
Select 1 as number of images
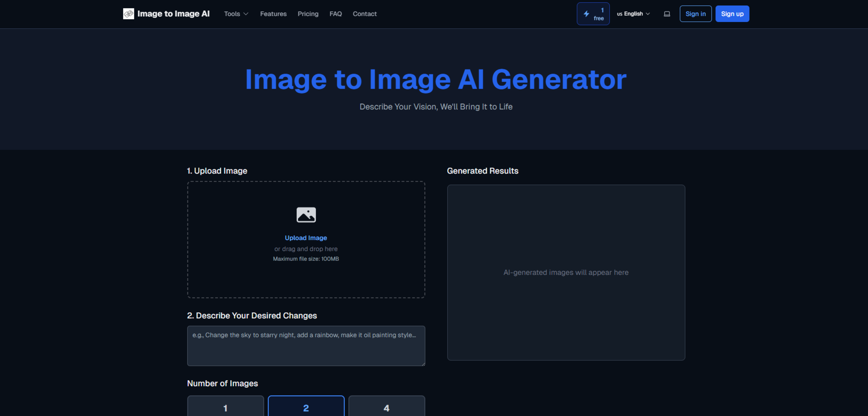tap(225, 408)
